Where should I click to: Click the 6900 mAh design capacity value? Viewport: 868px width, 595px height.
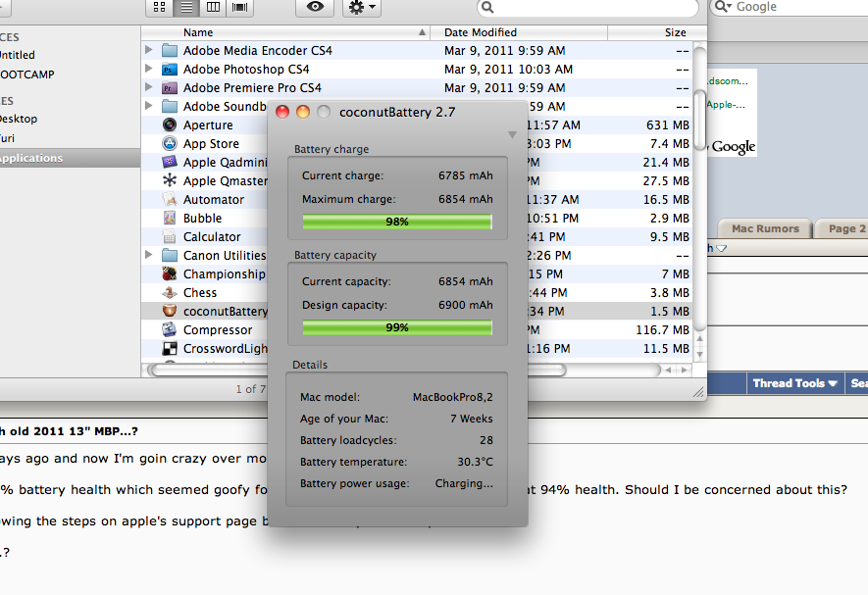[465, 305]
